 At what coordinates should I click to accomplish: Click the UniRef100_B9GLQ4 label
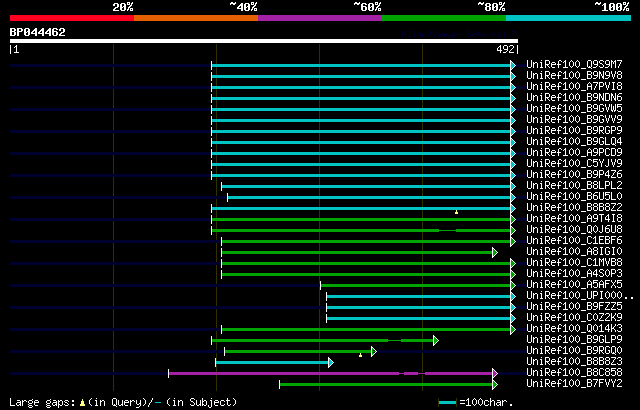574,142
